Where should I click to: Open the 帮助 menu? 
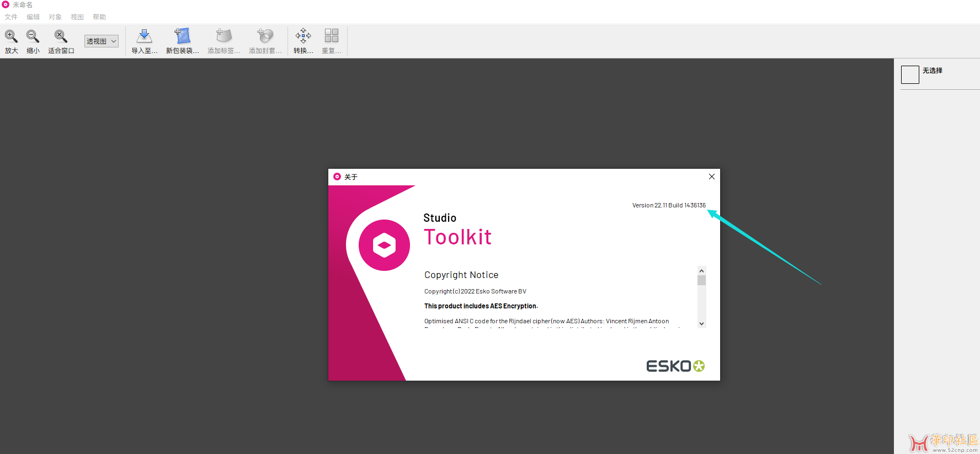pos(99,17)
